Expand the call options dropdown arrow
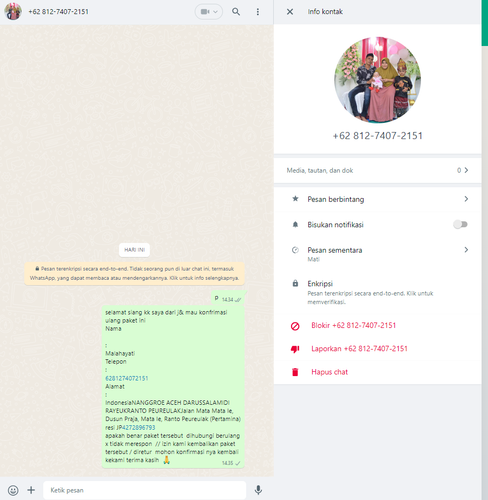The width and height of the screenshot is (488, 500). click(x=216, y=12)
